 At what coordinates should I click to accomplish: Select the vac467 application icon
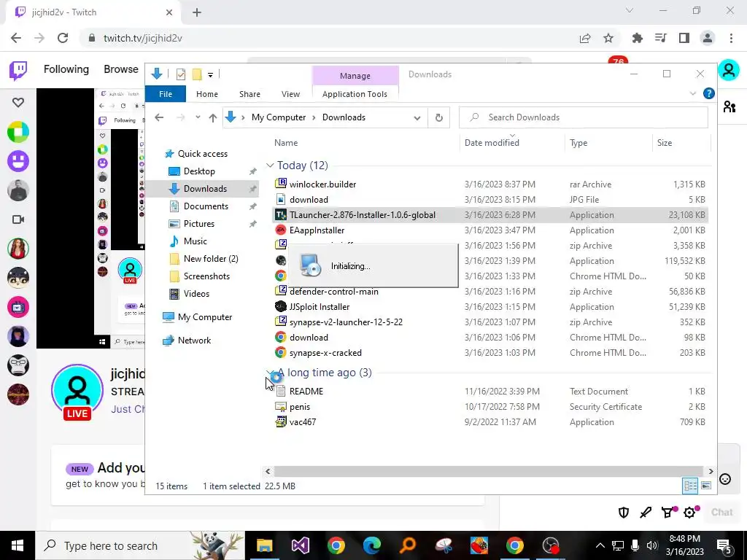pos(281,421)
